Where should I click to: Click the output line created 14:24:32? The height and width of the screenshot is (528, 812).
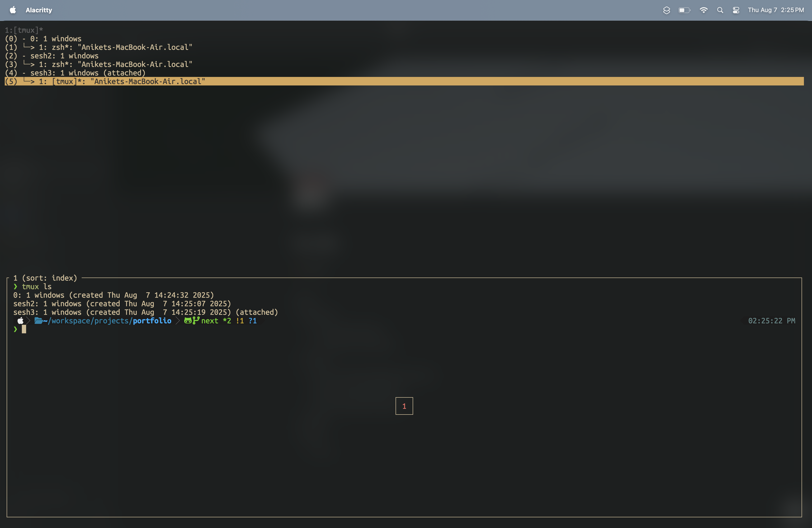click(114, 295)
